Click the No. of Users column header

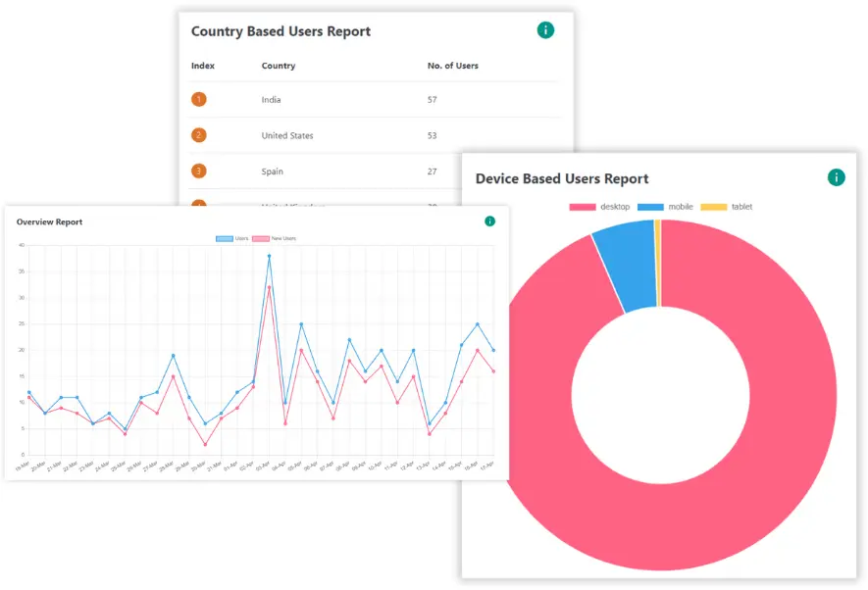pos(453,66)
